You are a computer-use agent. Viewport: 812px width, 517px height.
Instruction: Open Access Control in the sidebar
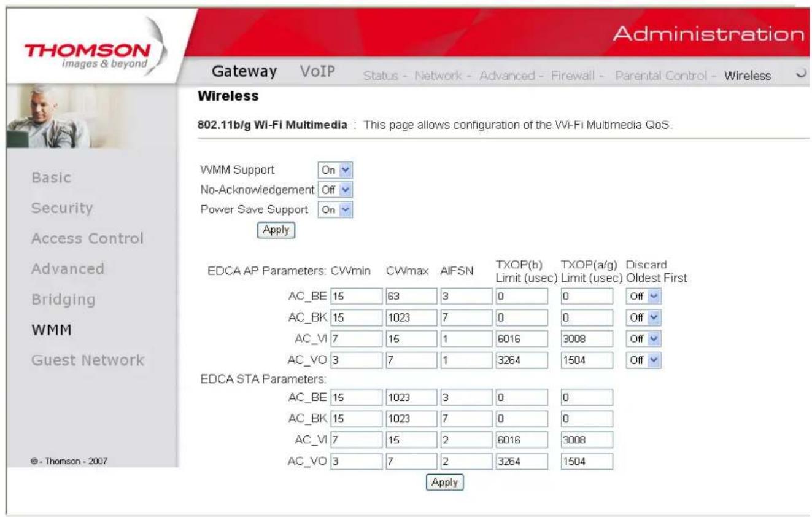click(87, 238)
